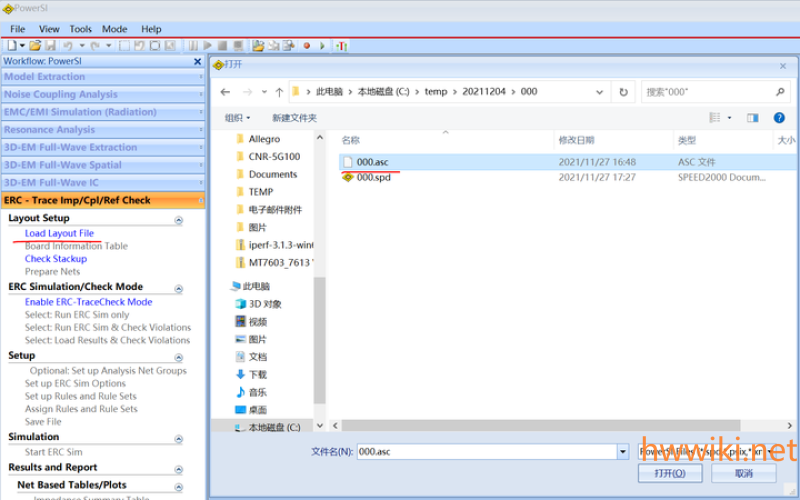Open the blue help question-mark icon

point(779,118)
